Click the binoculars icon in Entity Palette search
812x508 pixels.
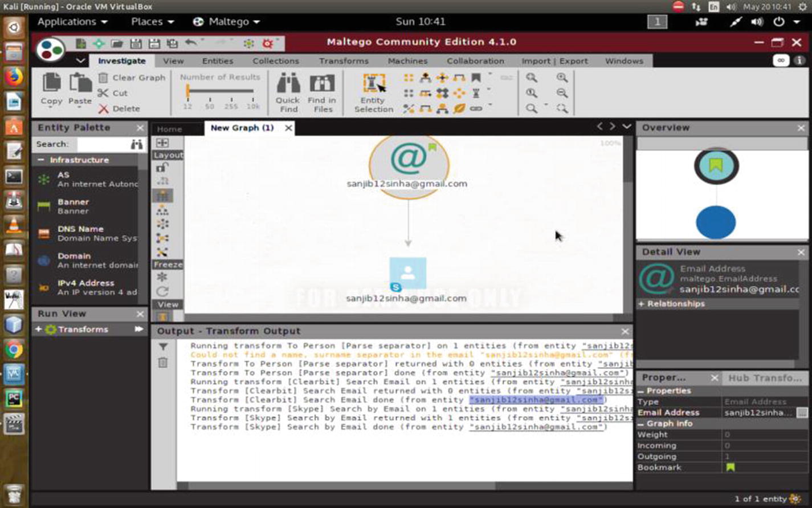137,144
